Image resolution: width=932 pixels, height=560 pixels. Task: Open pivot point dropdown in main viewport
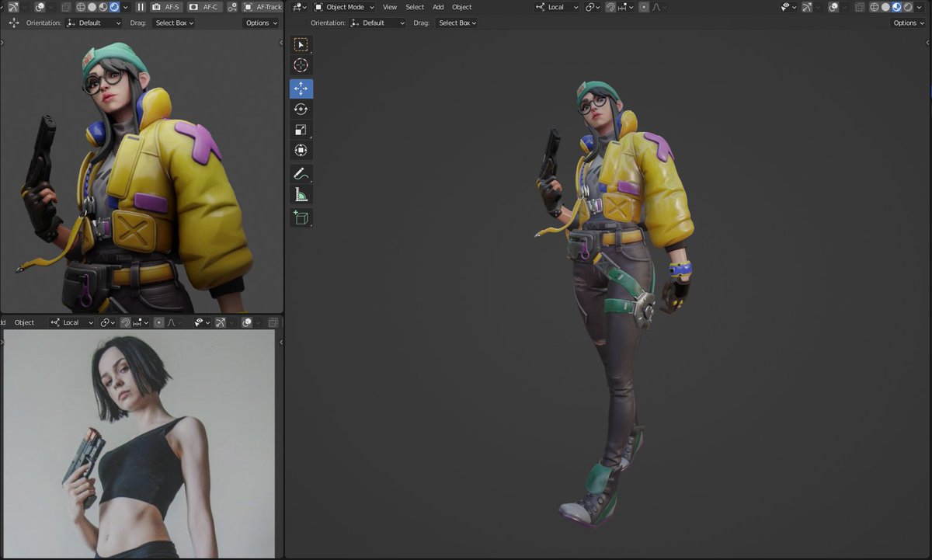click(593, 7)
